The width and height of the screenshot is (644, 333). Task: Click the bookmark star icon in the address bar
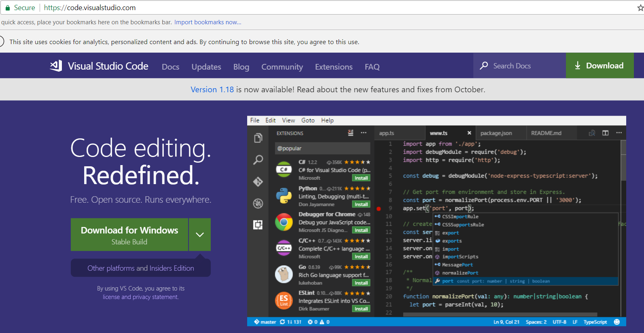640,8
